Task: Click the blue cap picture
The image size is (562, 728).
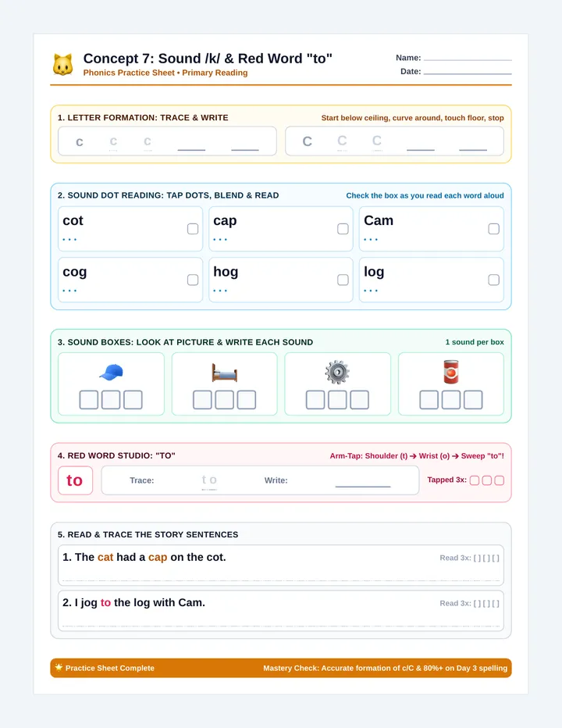Action: pos(112,372)
